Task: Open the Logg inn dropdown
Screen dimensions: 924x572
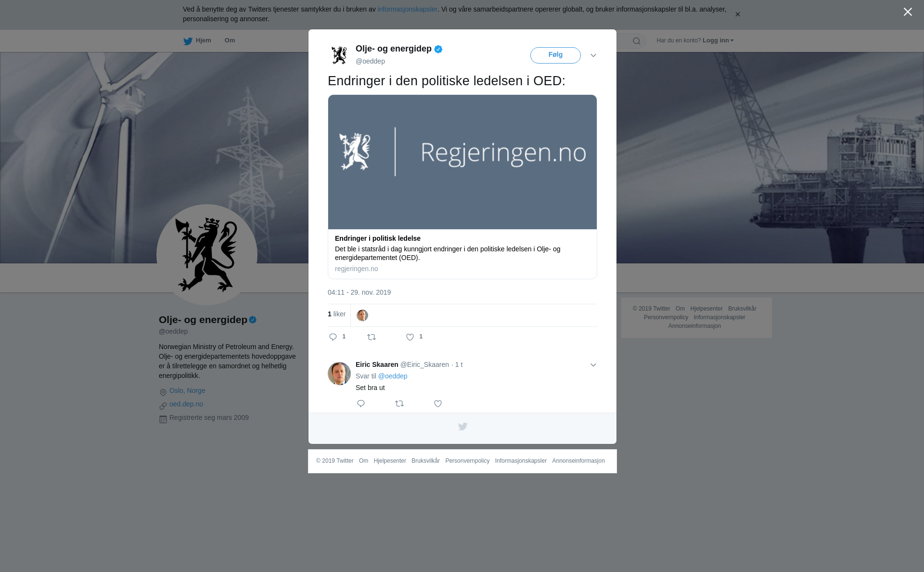Action: pos(718,40)
